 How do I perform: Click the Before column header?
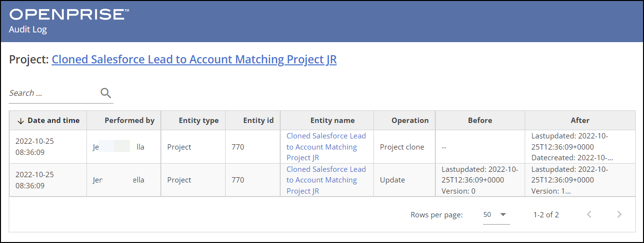point(480,121)
